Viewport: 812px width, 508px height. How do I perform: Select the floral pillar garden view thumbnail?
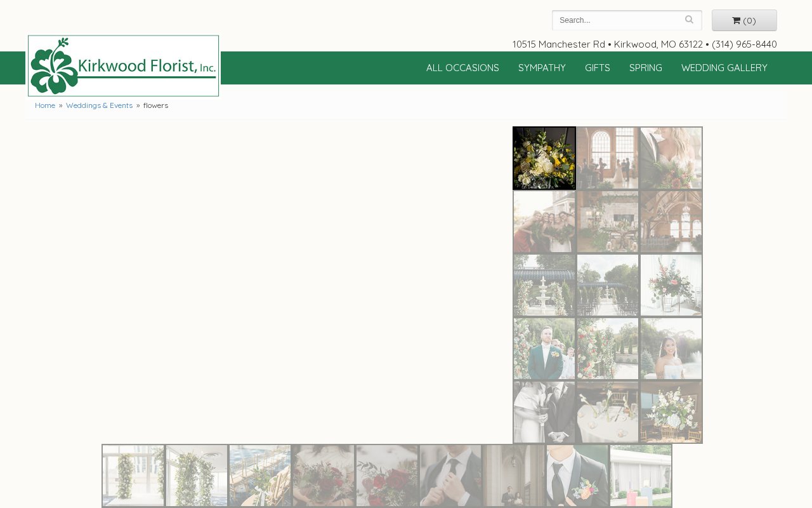tap(608, 349)
